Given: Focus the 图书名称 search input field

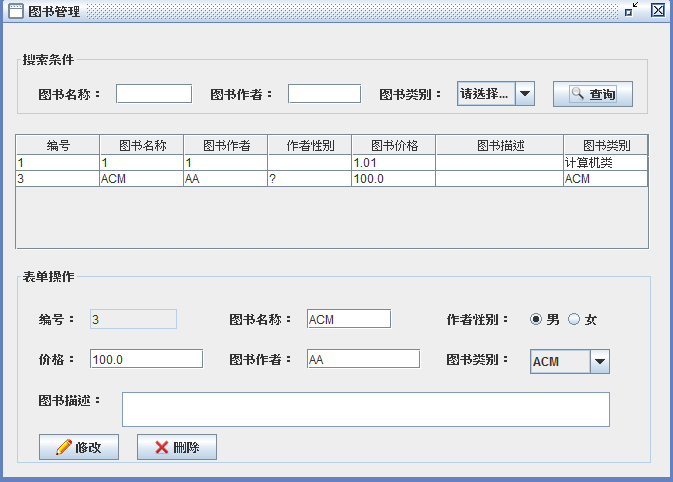Looking at the screenshot, I should click(x=154, y=94).
